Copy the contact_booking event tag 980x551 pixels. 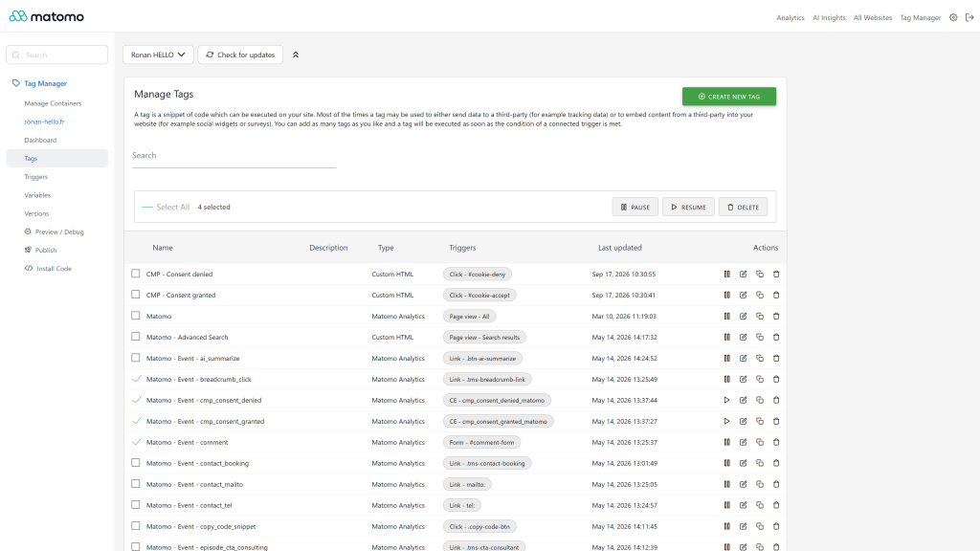pyautogui.click(x=760, y=464)
